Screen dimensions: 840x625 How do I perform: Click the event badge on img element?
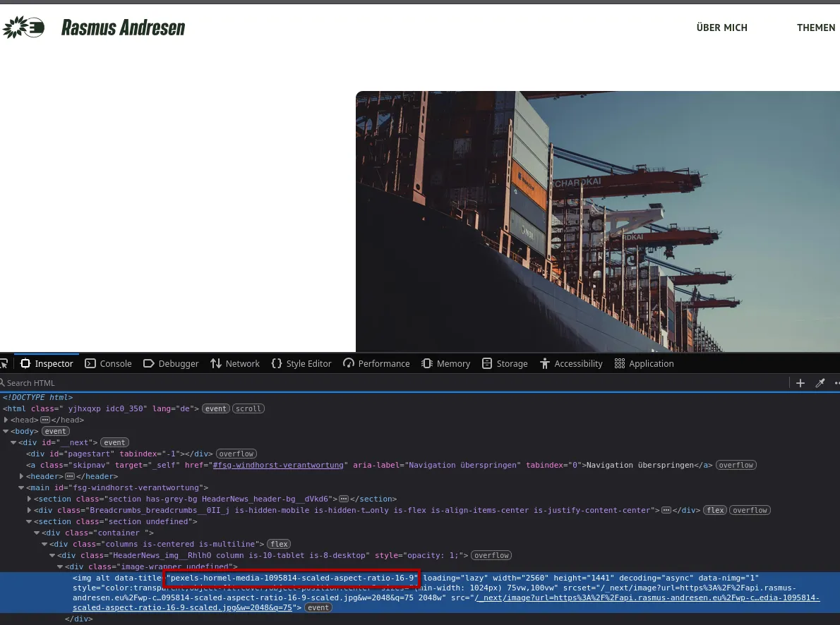point(318,607)
